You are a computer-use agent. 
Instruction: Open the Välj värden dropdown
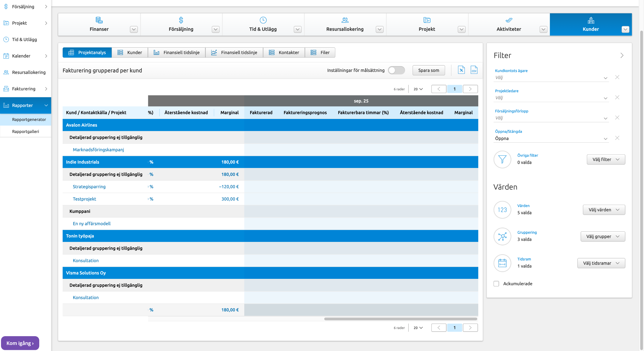(604, 210)
